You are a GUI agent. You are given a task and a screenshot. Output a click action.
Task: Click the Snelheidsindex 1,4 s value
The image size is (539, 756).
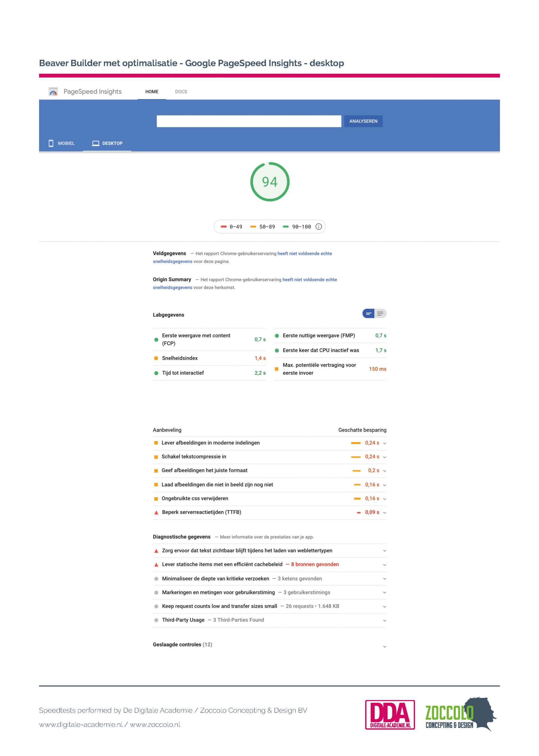[x=260, y=358]
